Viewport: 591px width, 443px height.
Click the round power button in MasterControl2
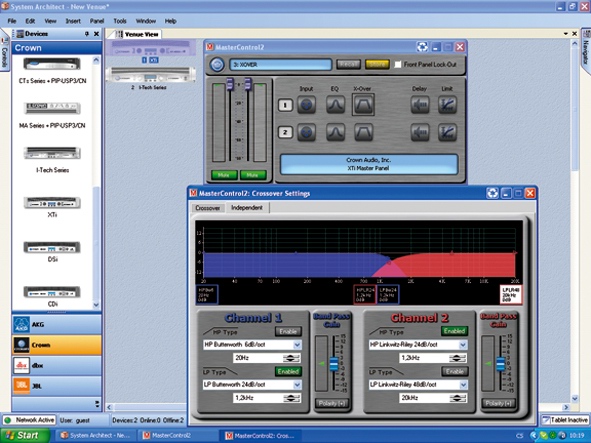(217, 64)
